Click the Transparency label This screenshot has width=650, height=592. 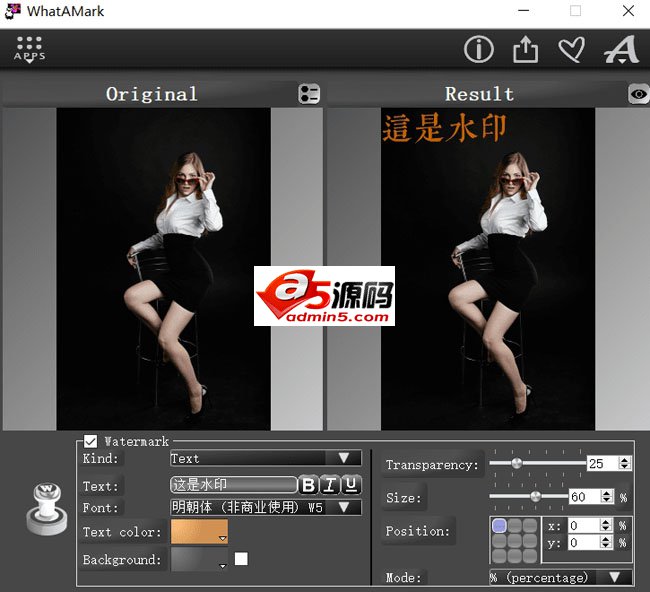(432, 465)
